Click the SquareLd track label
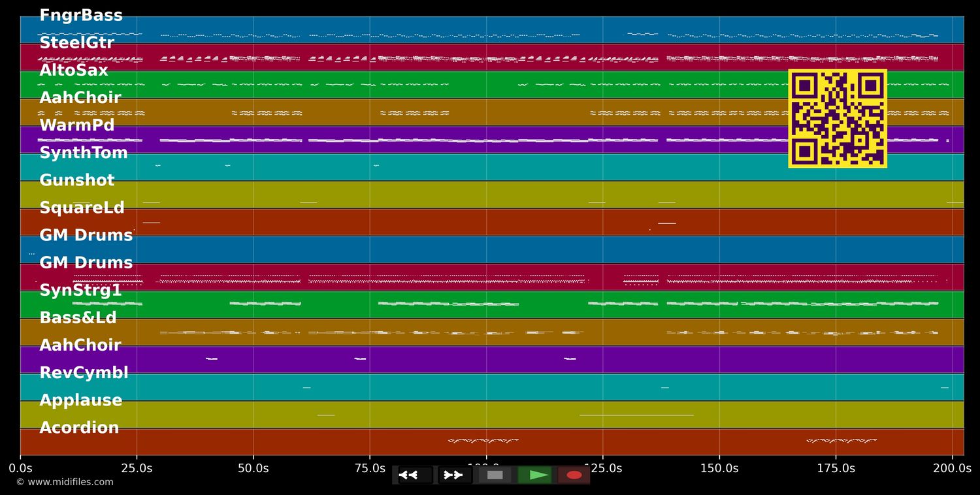This screenshot has width=980, height=495. pos(82,208)
